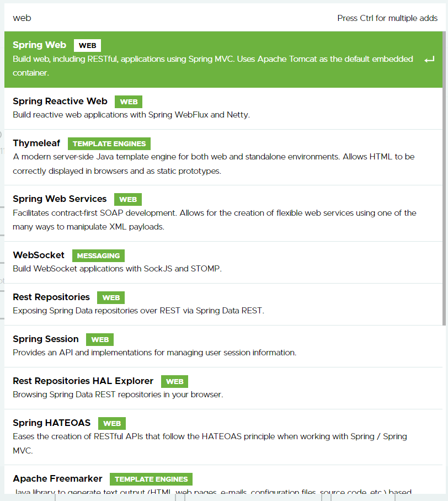Click 'A modern server-side Java template engine' text
Image resolution: width=448 pixels, height=501 pixels.
[214, 163]
